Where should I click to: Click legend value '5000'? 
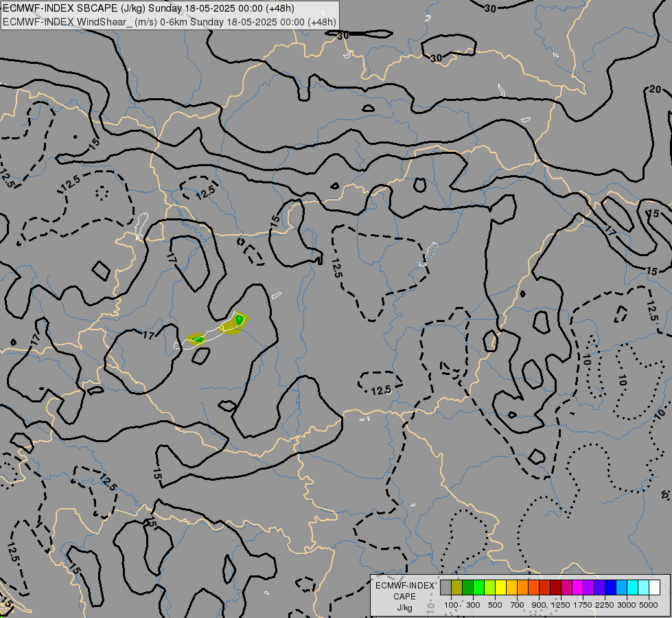pyautogui.click(x=649, y=605)
